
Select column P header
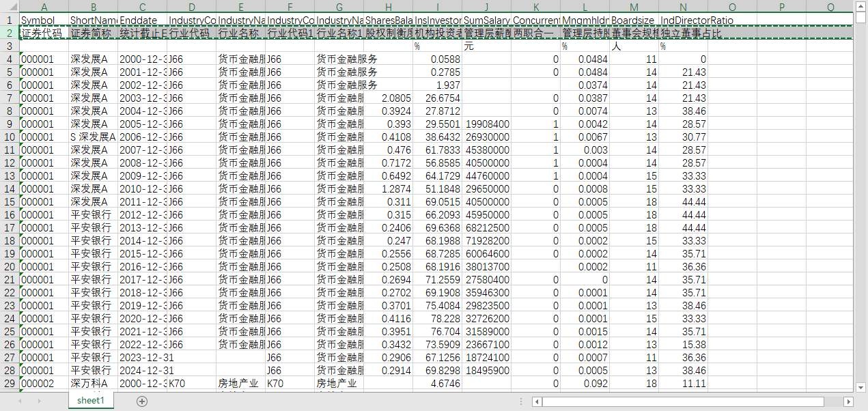point(781,7)
